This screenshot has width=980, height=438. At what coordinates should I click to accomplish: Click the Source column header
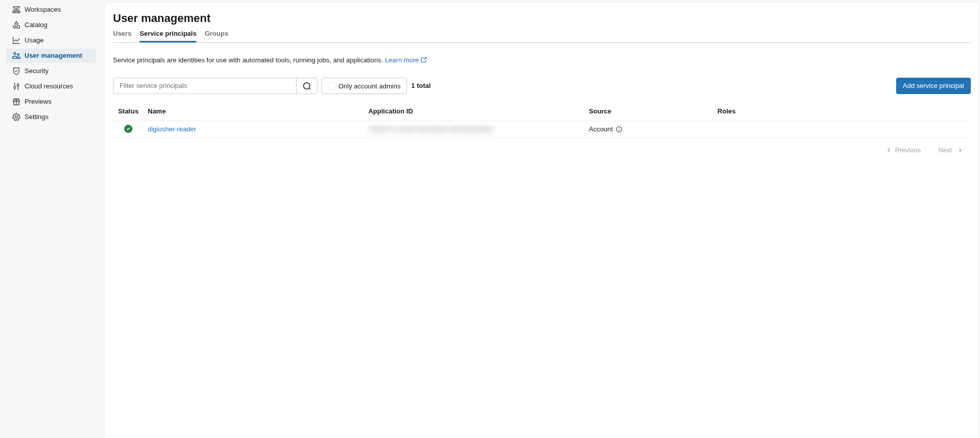pos(600,111)
